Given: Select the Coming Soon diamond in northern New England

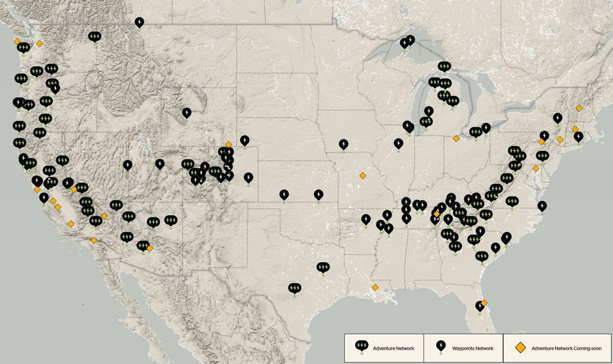Looking at the screenshot, I should pyautogui.click(x=579, y=108).
